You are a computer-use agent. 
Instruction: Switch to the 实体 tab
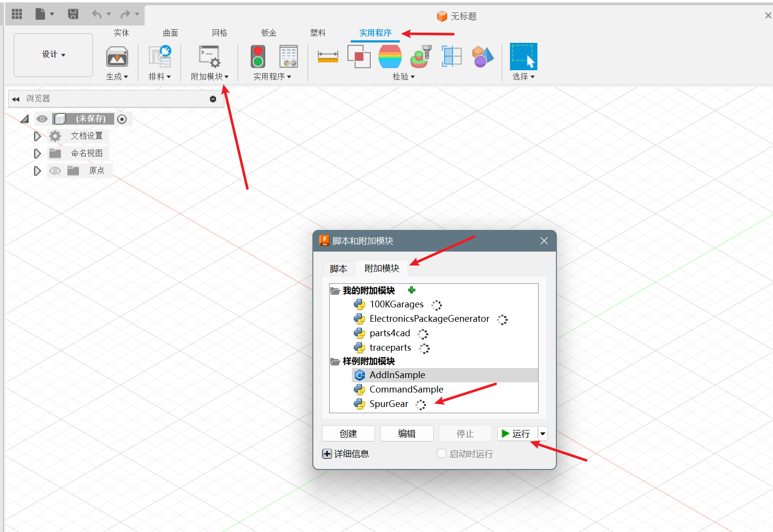pyautogui.click(x=121, y=33)
